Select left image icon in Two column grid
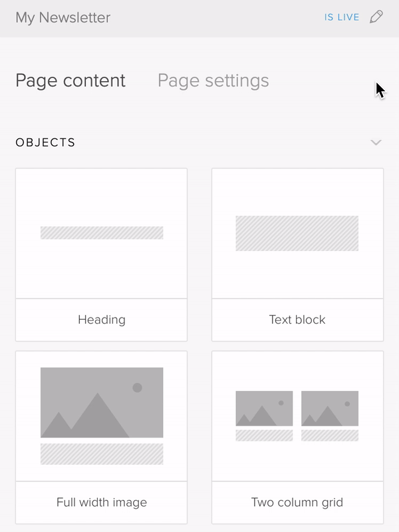The width and height of the screenshot is (399, 532). [x=264, y=409]
